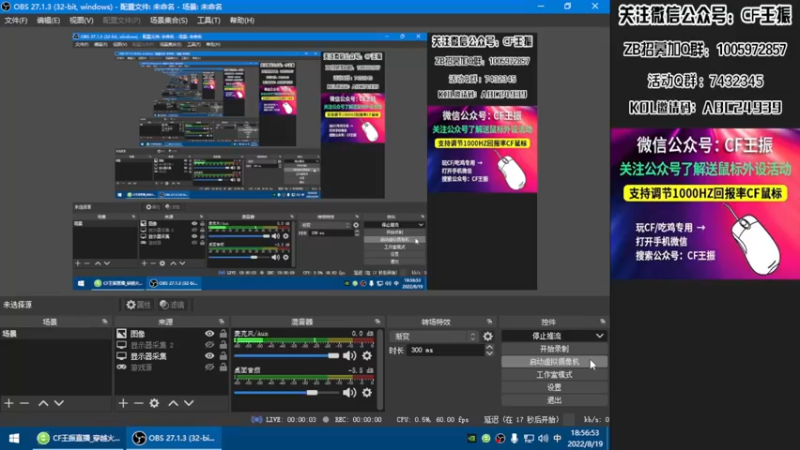
Task: Click the 开始录制 button
Action: (554, 349)
